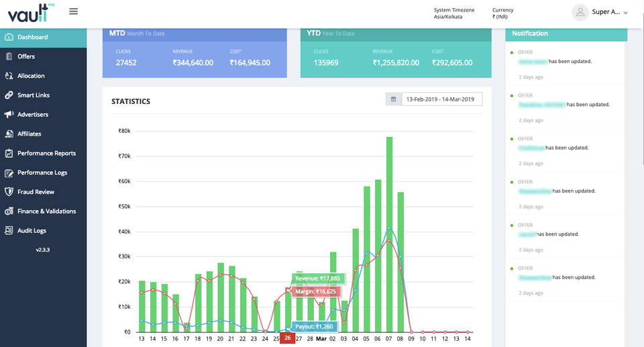Select Audit Logs in sidebar
This screenshot has width=644, height=347.
pyautogui.click(x=32, y=231)
